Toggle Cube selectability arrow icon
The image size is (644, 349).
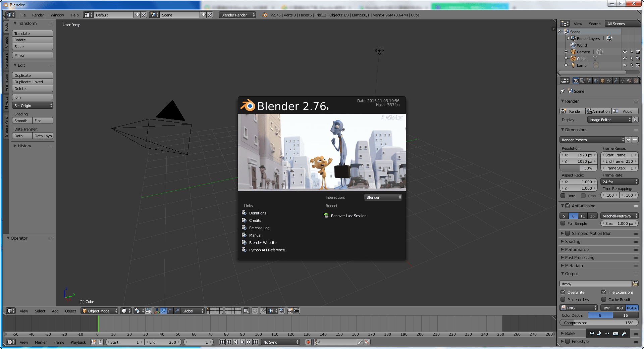(x=632, y=58)
